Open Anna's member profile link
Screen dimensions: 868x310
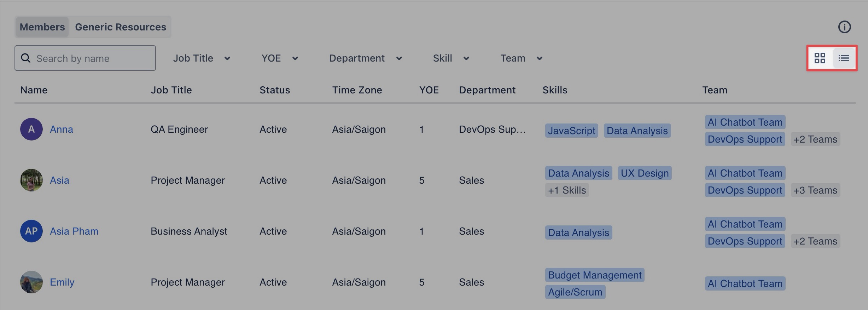click(62, 129)
